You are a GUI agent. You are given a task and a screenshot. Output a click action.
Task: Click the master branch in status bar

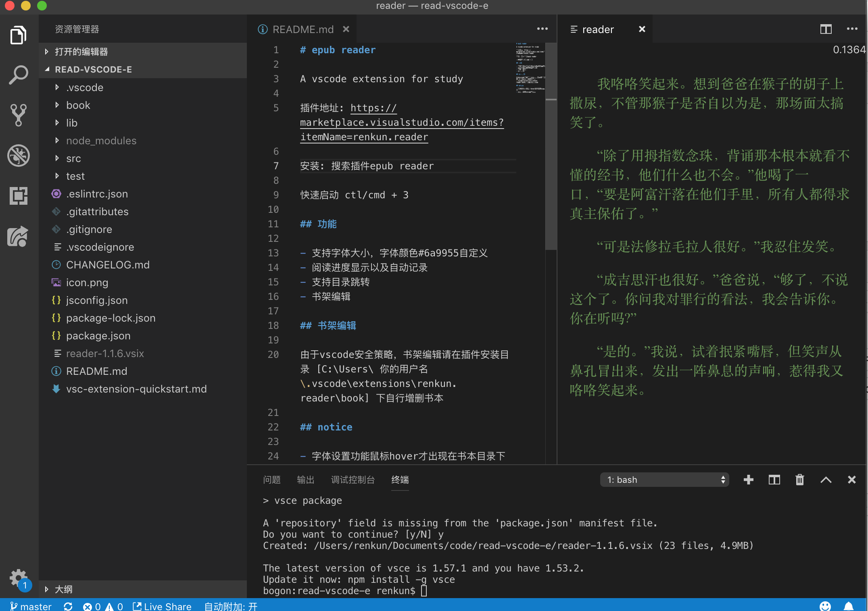pyautogui.click(x=31, y=606)
